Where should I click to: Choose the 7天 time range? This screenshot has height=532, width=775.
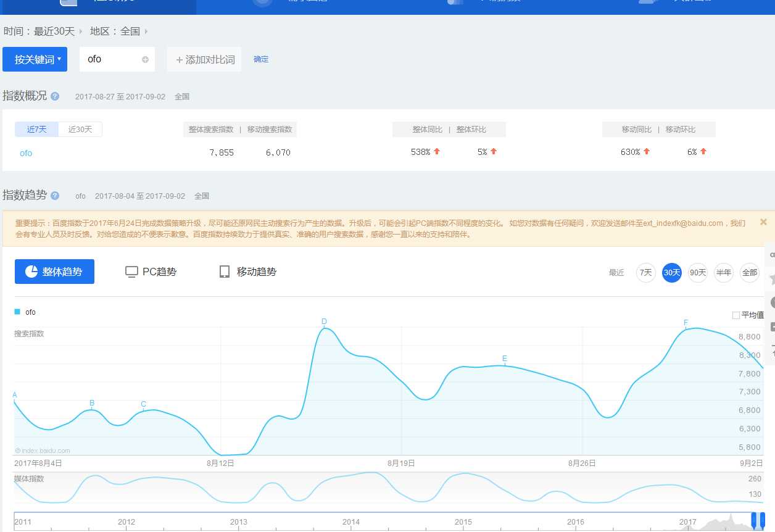645,273
